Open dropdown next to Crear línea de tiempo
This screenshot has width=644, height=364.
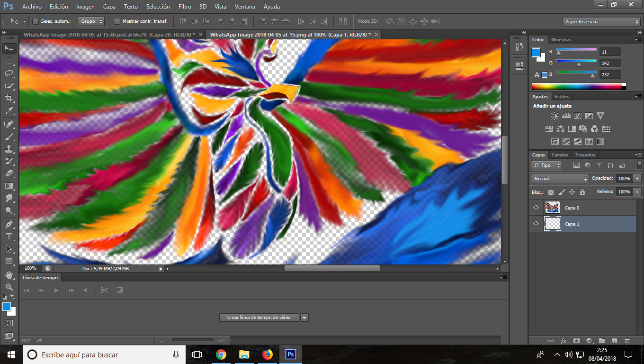(304, 318)
